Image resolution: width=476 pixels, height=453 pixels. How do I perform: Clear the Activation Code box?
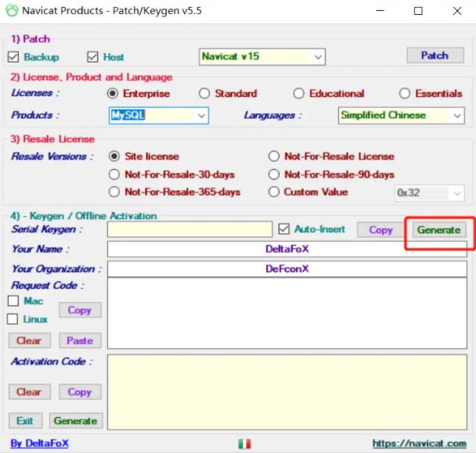(30, 392)
